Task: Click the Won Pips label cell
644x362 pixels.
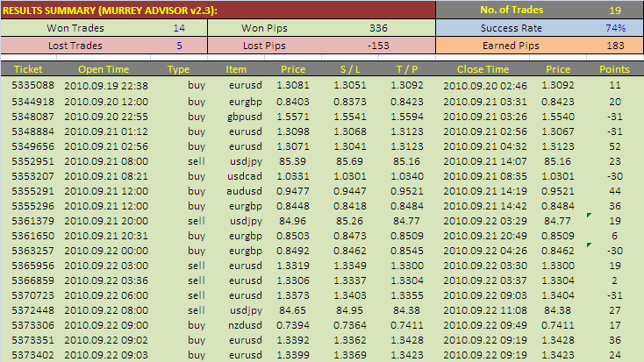Action: (x=264, y=28)
